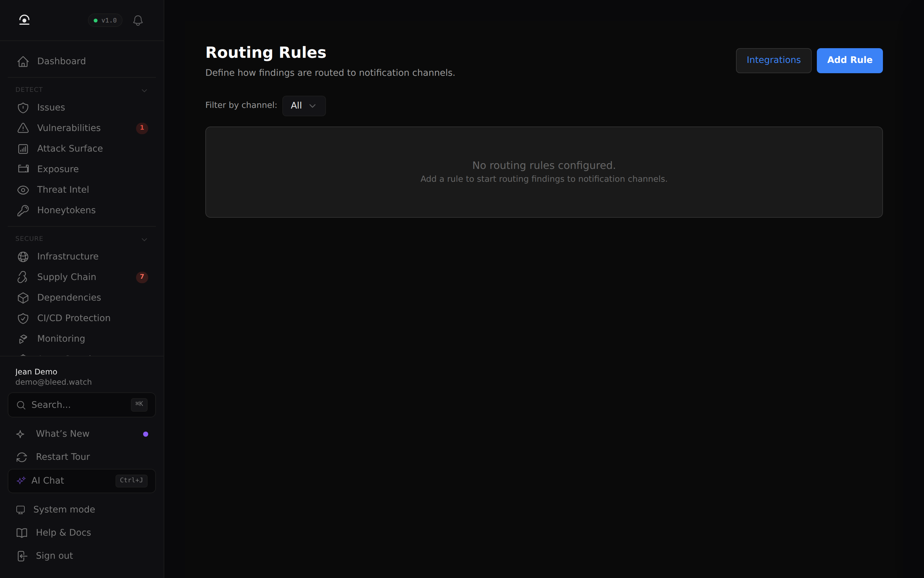Open Dashboard from the sidebar

[x=82, y=61]
